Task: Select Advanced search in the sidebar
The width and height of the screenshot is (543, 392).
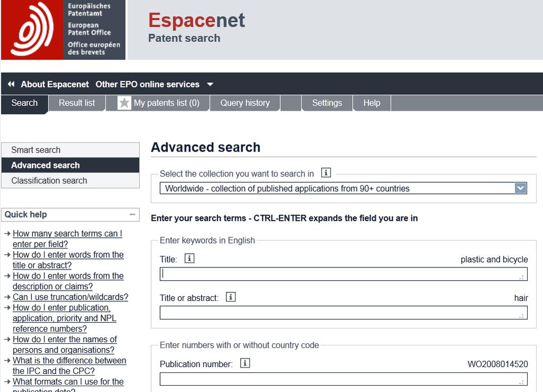Action: (x=71, y=165)
